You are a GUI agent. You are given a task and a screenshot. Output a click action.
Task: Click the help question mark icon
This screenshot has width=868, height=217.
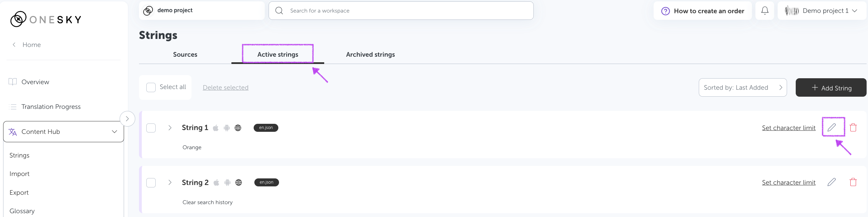[665, 11]
